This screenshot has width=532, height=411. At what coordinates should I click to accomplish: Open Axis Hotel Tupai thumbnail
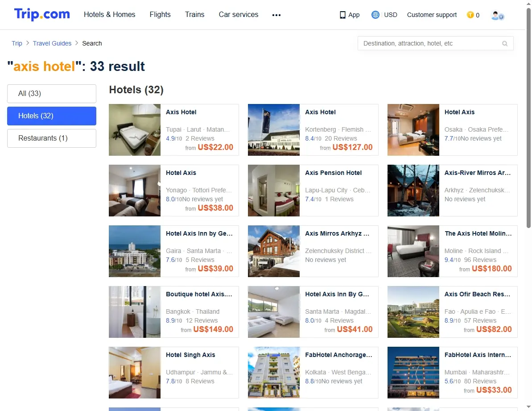click(135, 130)
